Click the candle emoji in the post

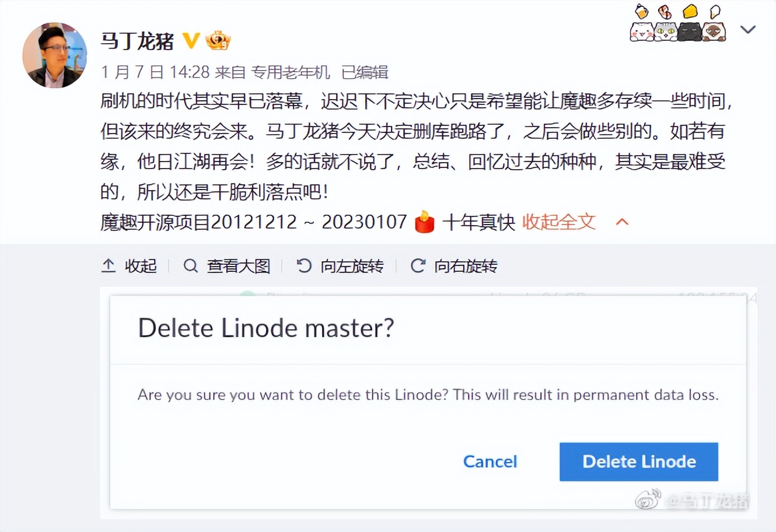tap(424, 222)
